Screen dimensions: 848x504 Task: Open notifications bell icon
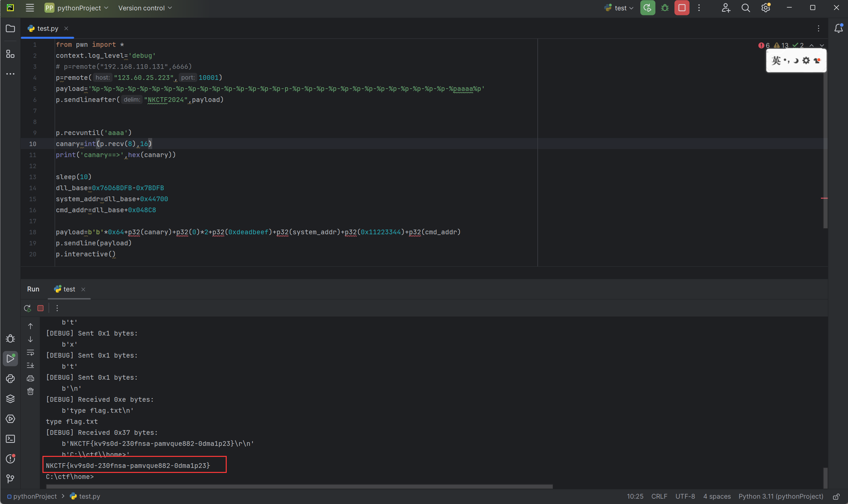pos(838,28)
